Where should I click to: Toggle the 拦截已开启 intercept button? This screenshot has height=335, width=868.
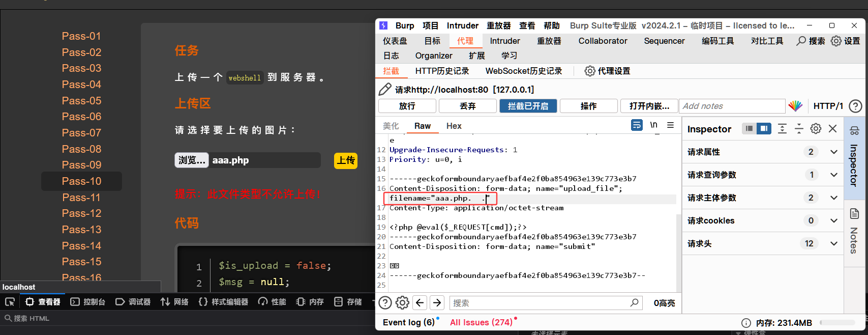pyautogui.click(x=528, y=106)
